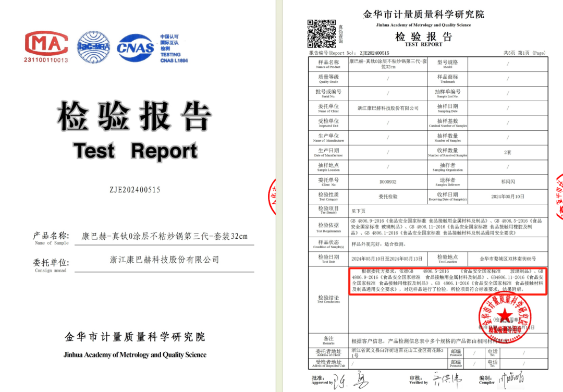
Task: Click the 'Verified by' handwritten signature
Action: tap(447, 379)
